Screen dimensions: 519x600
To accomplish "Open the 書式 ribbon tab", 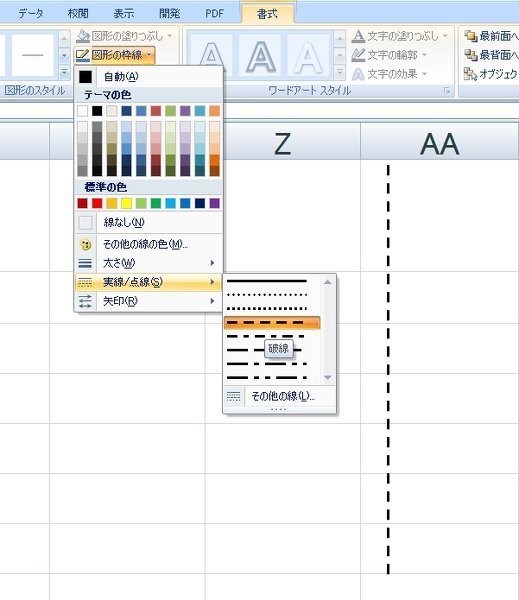I will tap(267, 14).
